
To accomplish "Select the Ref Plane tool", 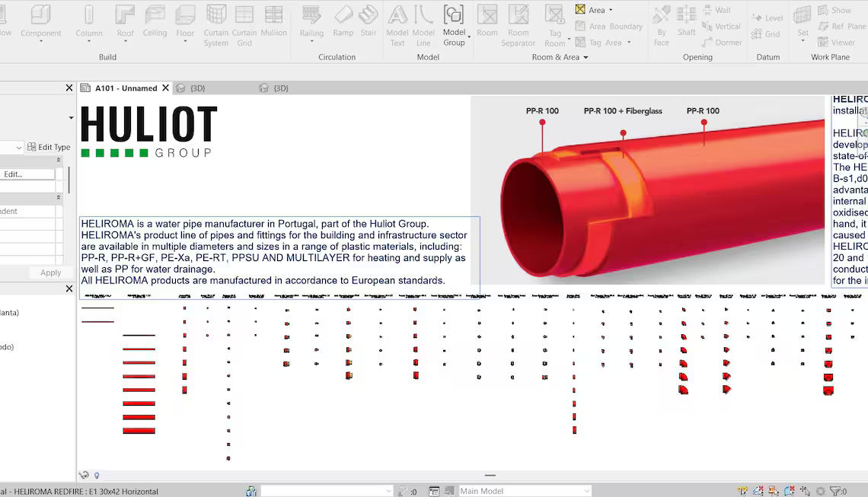I will click(842, 26).
